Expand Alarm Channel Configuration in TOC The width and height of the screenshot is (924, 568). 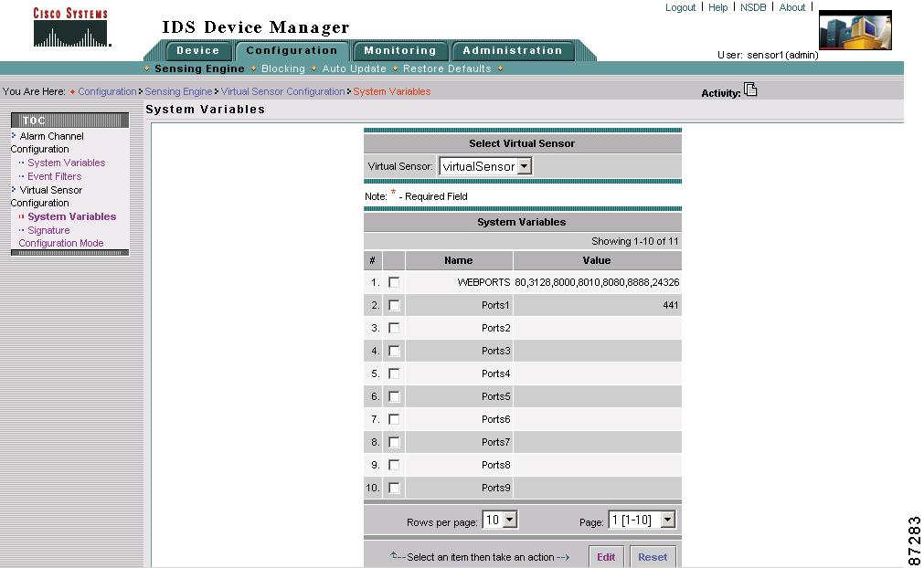tap(48, 142)
